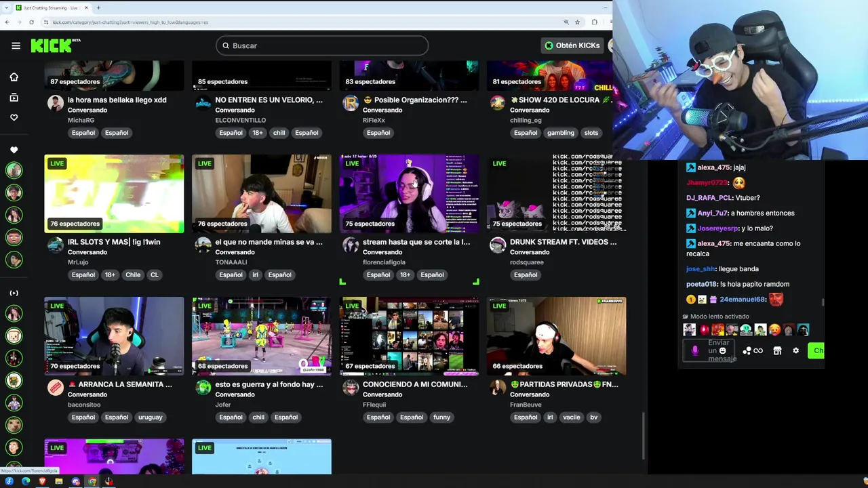Open channel link MrLujo
The width and height of the screenshot is (868, 488).
pos(78,262)
